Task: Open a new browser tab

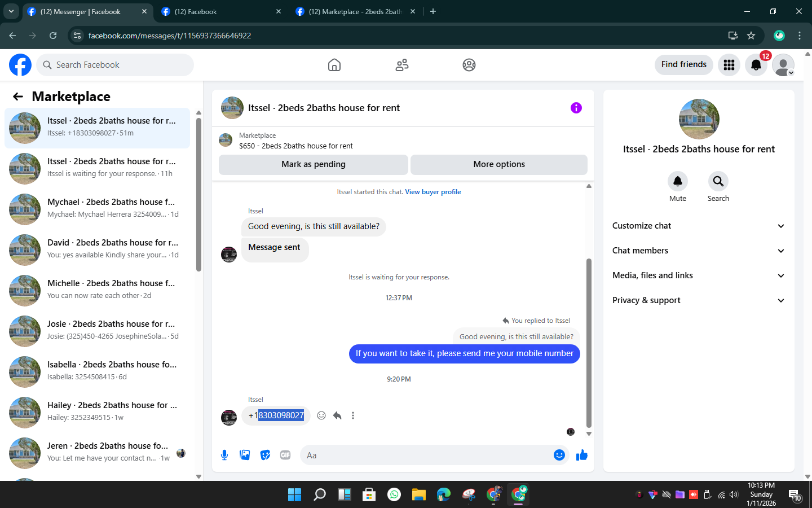Action: tap(433, 11)
